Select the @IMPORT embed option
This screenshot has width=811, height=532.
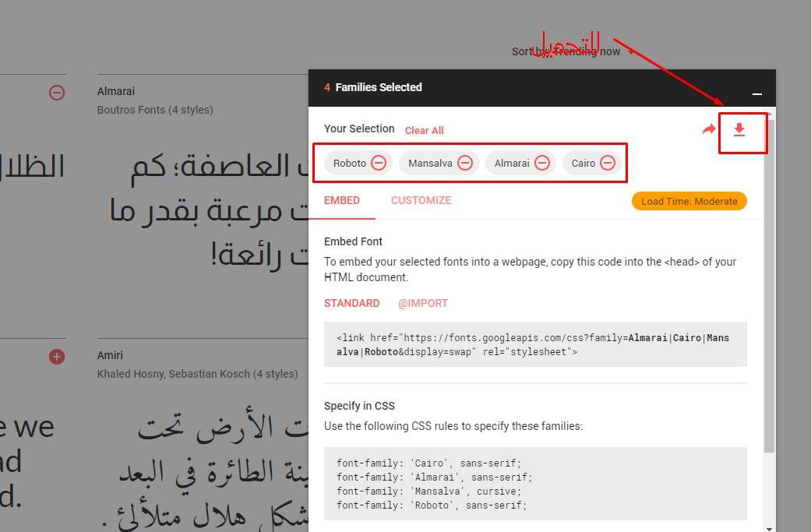422,304
